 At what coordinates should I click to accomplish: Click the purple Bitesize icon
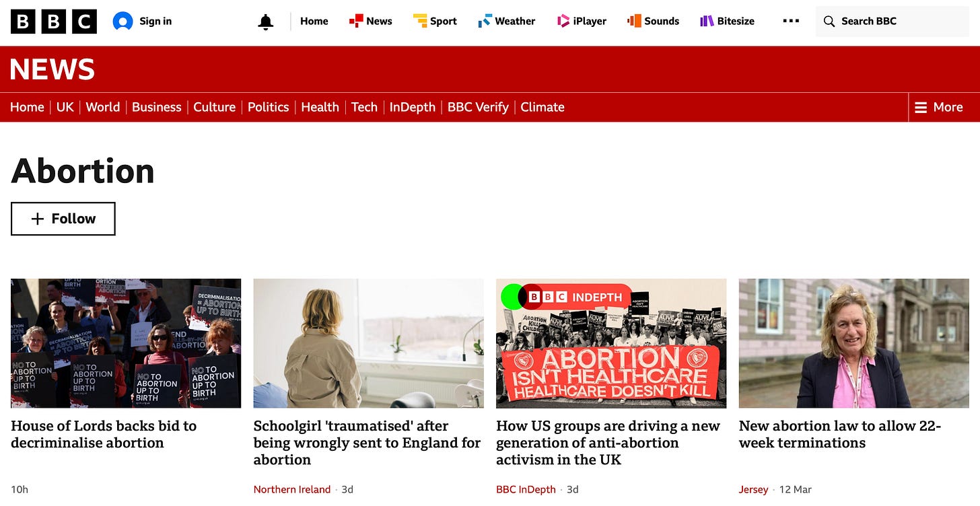click(707, 22)
